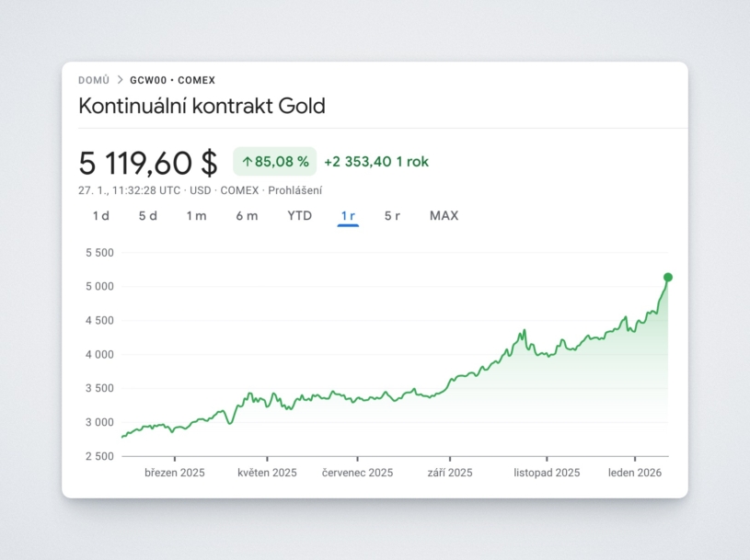Open the GCW00 • COMEX breadcrumb
The width and height of the screenshot is (750, 560).
tap(172, 80)
